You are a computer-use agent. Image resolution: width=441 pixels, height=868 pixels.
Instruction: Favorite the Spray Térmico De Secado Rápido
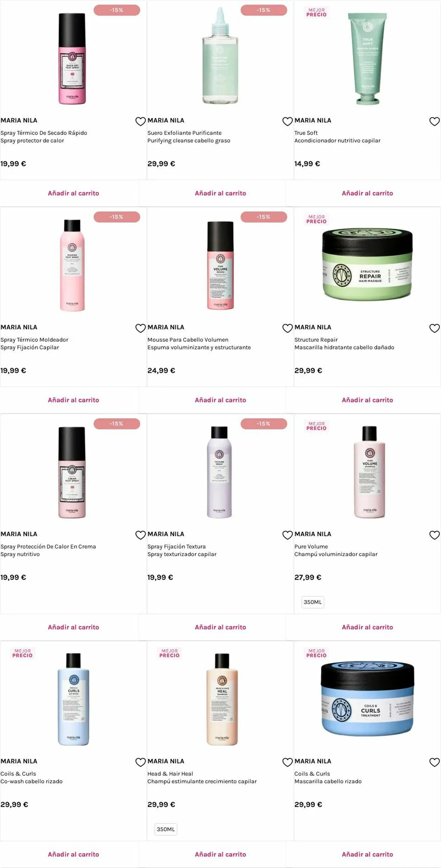pos(140,121)
